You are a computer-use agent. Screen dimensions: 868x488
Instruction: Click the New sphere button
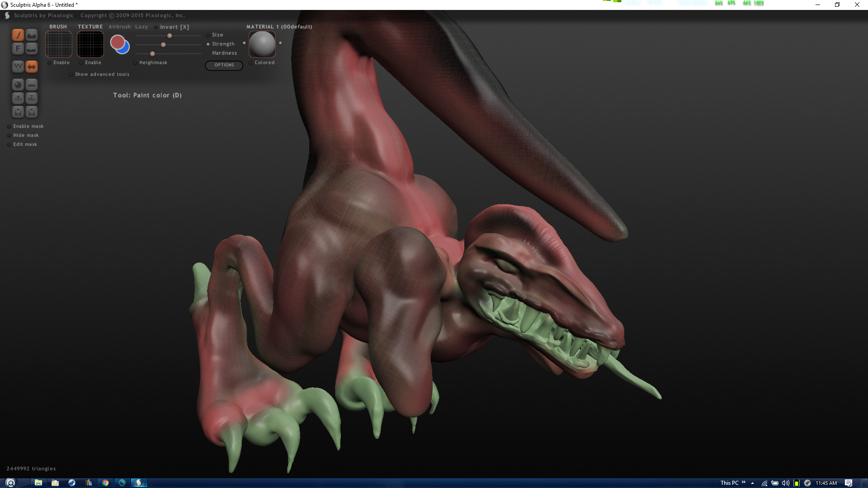pyautogui.click(x=18, y=85)
